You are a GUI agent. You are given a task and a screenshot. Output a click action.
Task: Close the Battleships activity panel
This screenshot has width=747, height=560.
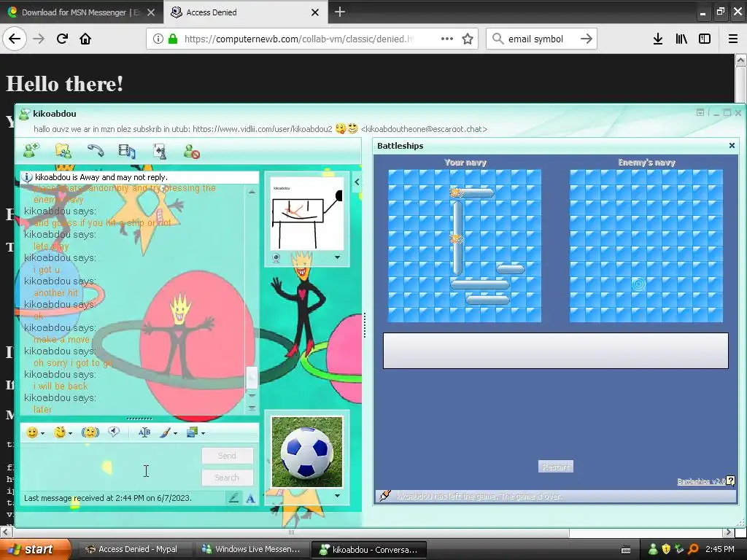tap(732, 146)
